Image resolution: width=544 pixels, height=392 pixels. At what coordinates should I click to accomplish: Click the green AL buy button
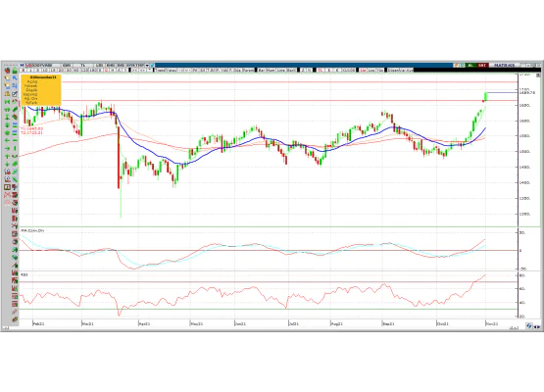tap(470, 65)
